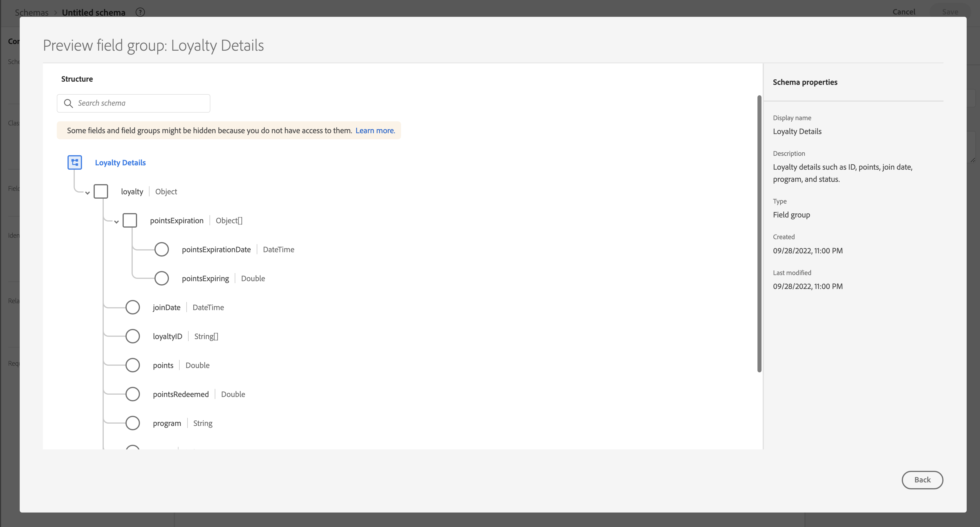Click the Schemas breadcrumb

click(x=32, y=12)
